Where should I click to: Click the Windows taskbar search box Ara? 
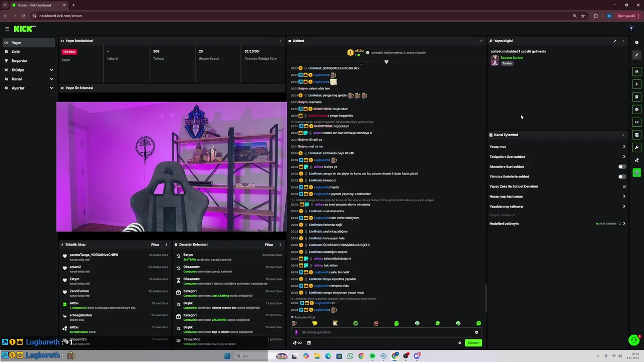click(x=251, y=356)
